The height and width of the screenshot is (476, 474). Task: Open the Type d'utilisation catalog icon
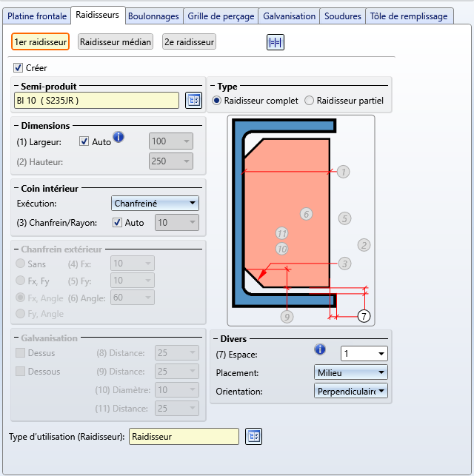click(x=253, y=437)
